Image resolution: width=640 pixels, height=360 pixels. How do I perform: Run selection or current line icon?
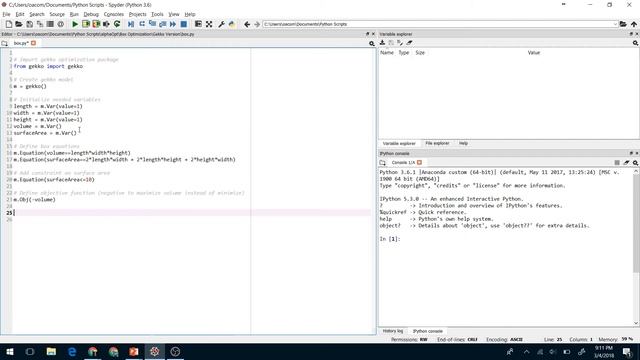pyautogui.click(x=107, y=24)
